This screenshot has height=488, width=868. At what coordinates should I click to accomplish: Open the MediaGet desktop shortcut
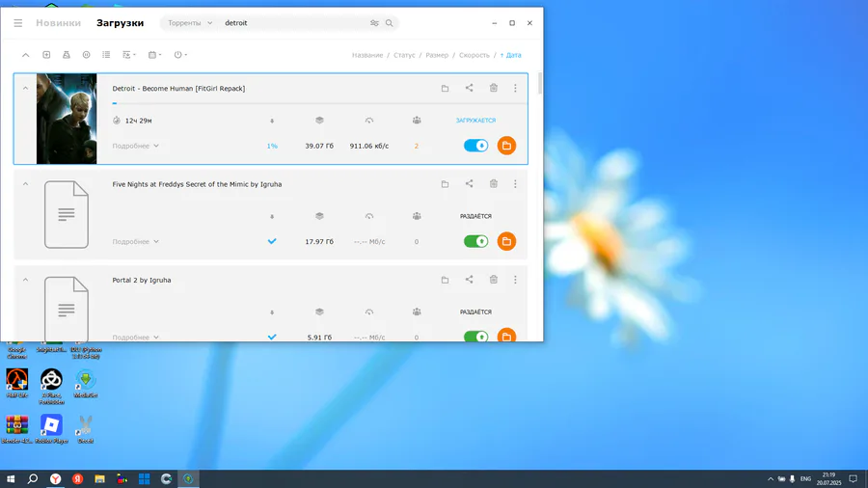pos(86,384)
